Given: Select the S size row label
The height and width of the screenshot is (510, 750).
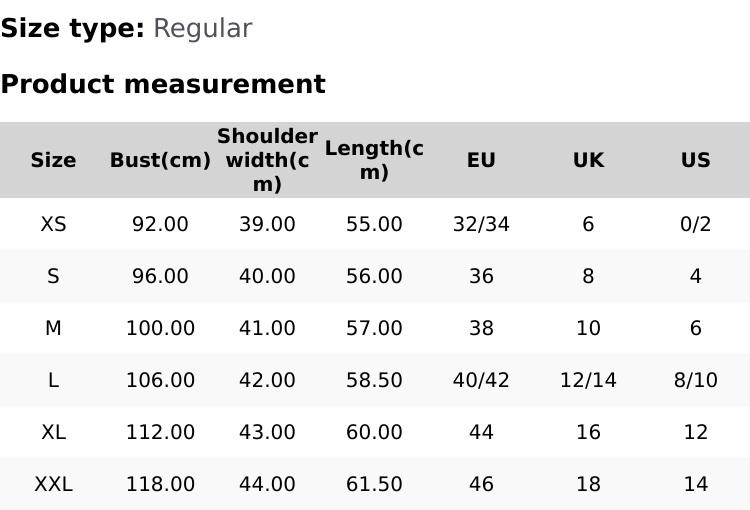Looking at the screenshot, I should pos(53,276).
